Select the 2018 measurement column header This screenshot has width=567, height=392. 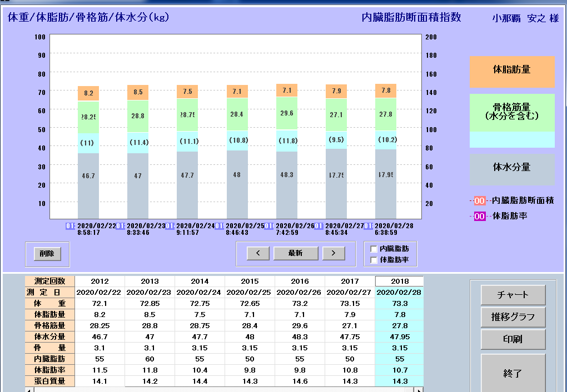pos(399,282)
